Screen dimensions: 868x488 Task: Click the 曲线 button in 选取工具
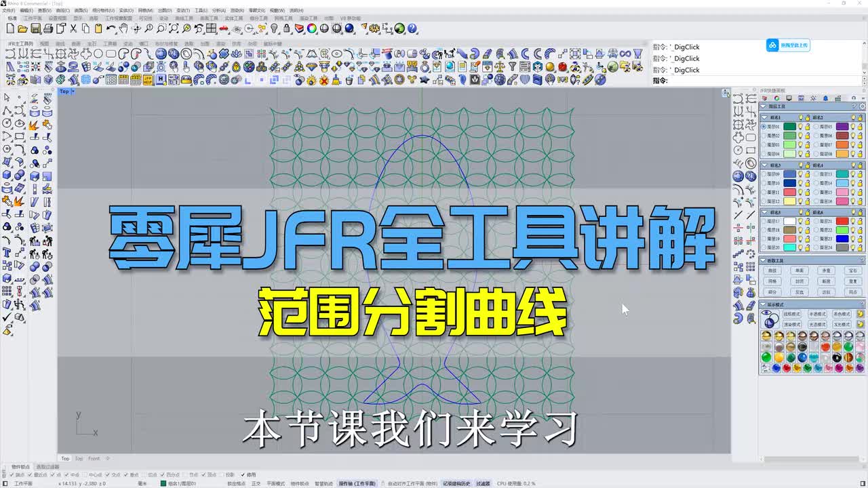(x=772, y=270)
